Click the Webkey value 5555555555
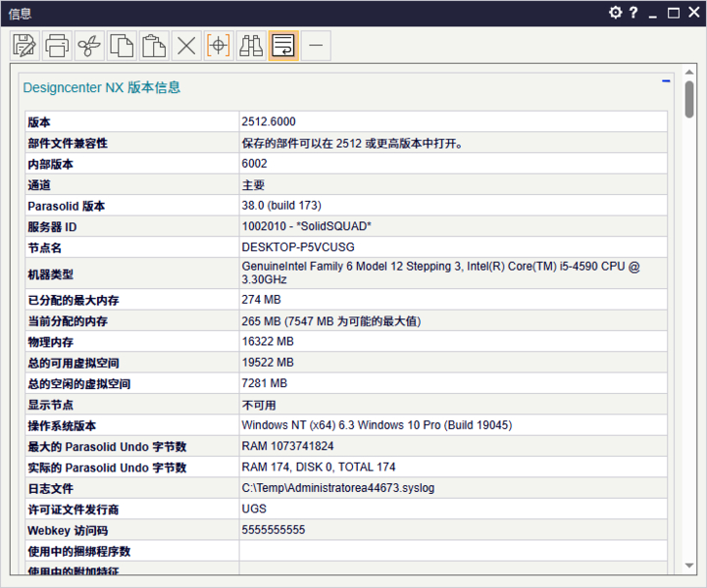 click(x=274, y=530)
